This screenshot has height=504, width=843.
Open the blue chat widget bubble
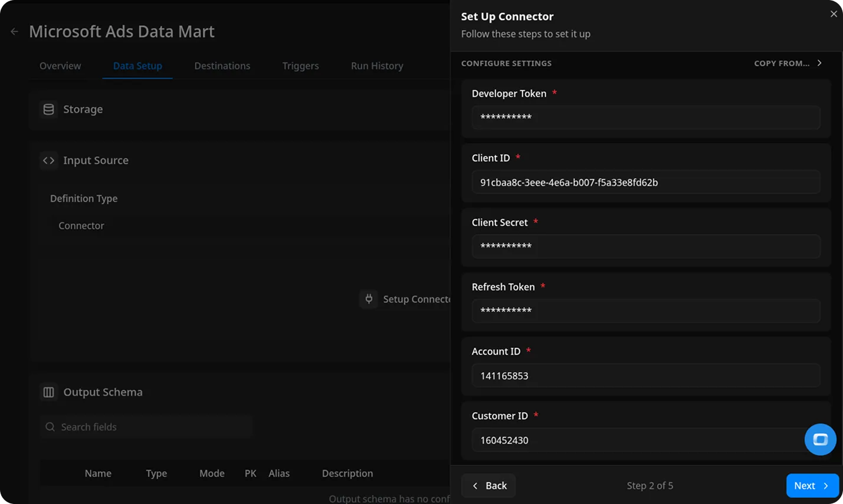pos(820,440)
